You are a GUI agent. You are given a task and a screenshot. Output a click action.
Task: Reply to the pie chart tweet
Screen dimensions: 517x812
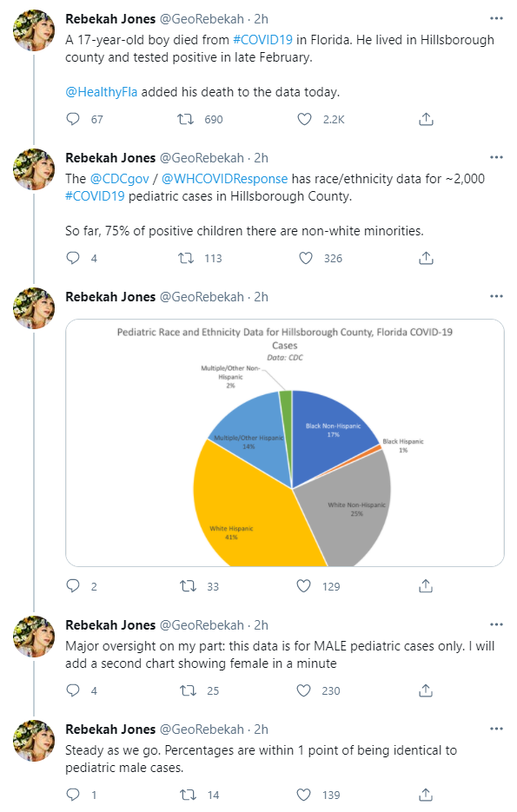(73, 585)
